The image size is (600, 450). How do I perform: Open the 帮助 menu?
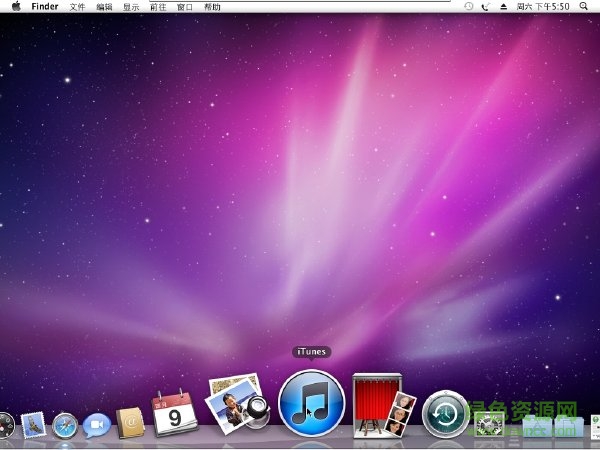pyautogui.click(x=212, y=6)
